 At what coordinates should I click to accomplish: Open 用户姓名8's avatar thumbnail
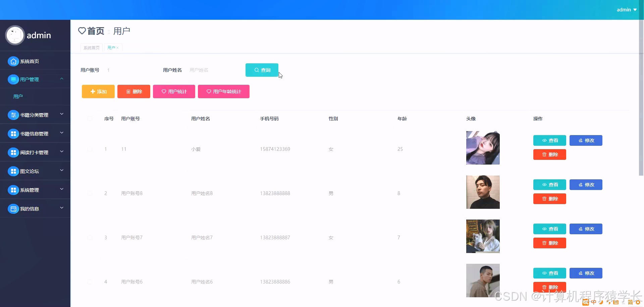point(483,192)
